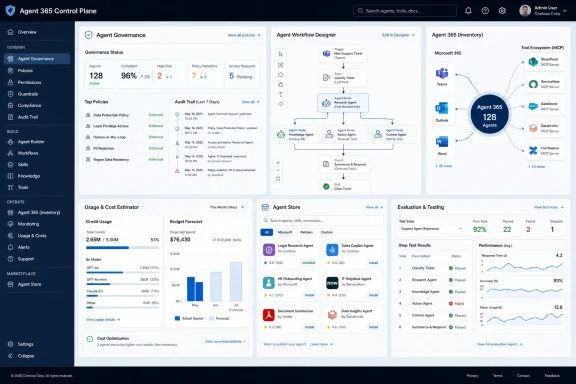Open the settings gear in the top bar
Viewport: 576px width, 384px height.
pos(502,11)
